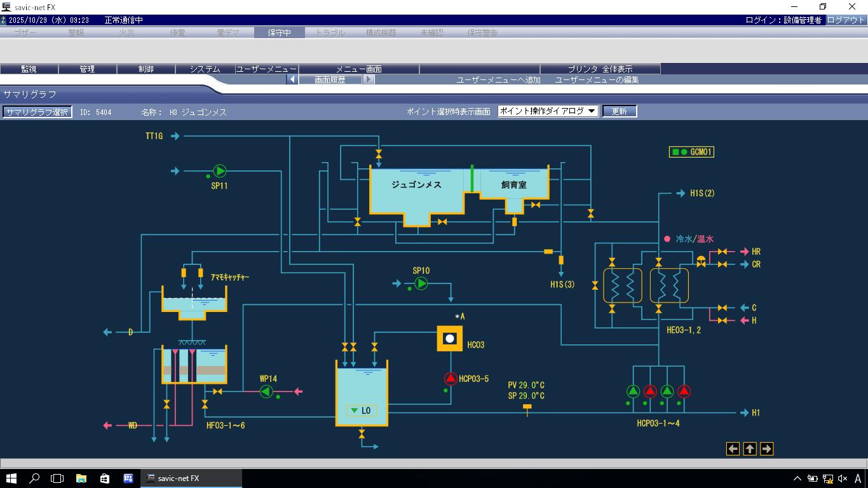The height and width of the screenshot is (488, 868).
Task: Click the horizontal scrollbar at bottom
Action: 434,463
